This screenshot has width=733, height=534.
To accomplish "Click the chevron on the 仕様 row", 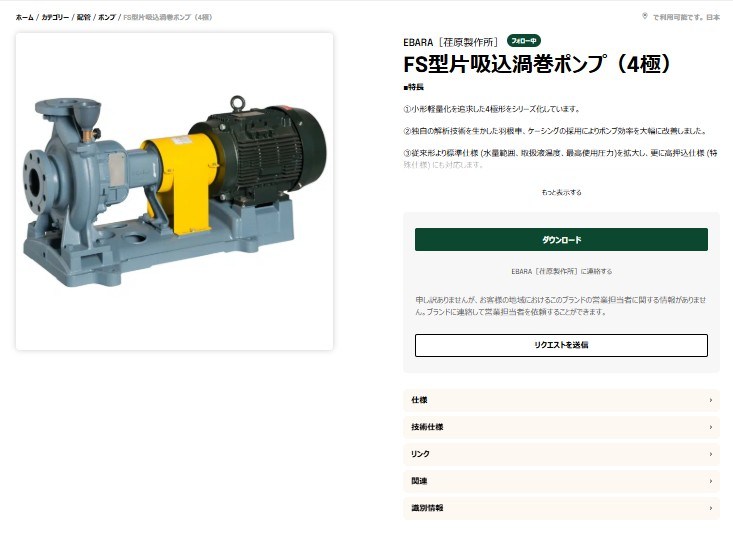I will point(711,400).
